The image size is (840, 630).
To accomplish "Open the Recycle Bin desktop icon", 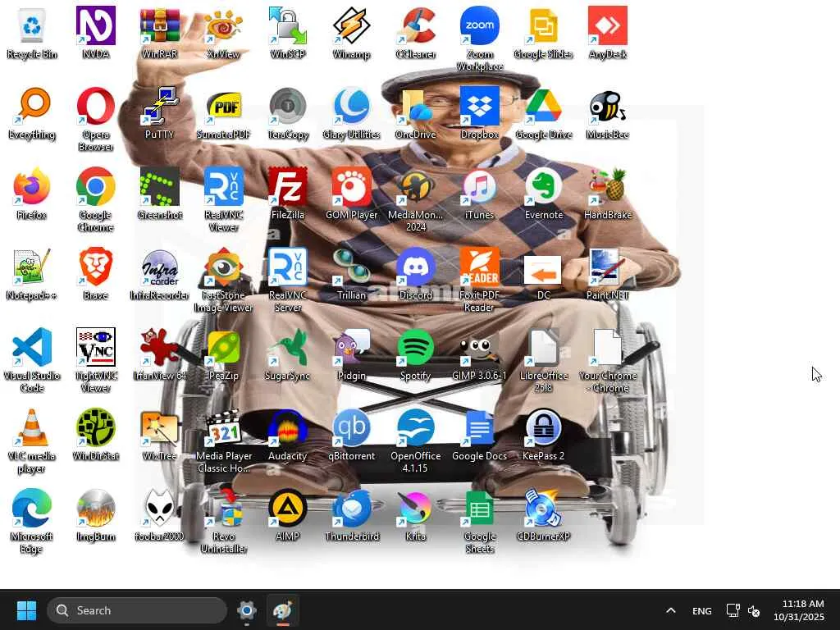I will click(32, 33).
